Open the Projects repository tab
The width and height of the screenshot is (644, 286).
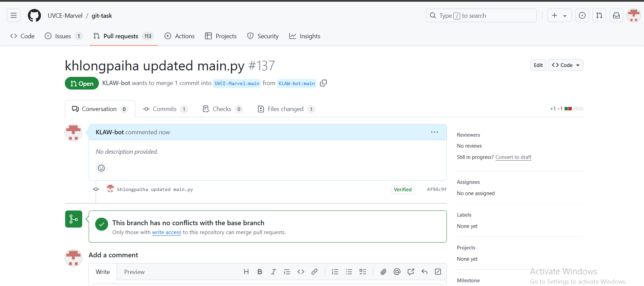(221, 36)
